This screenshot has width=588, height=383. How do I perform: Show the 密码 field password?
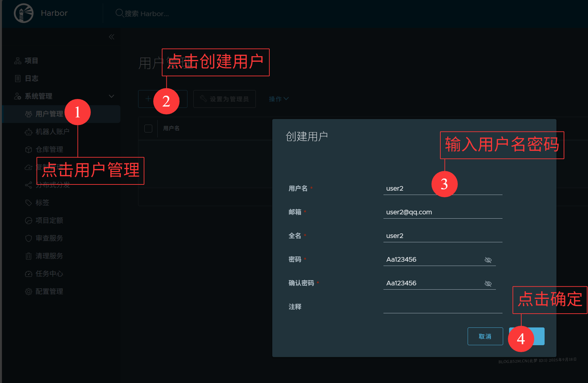coord(488,260)
